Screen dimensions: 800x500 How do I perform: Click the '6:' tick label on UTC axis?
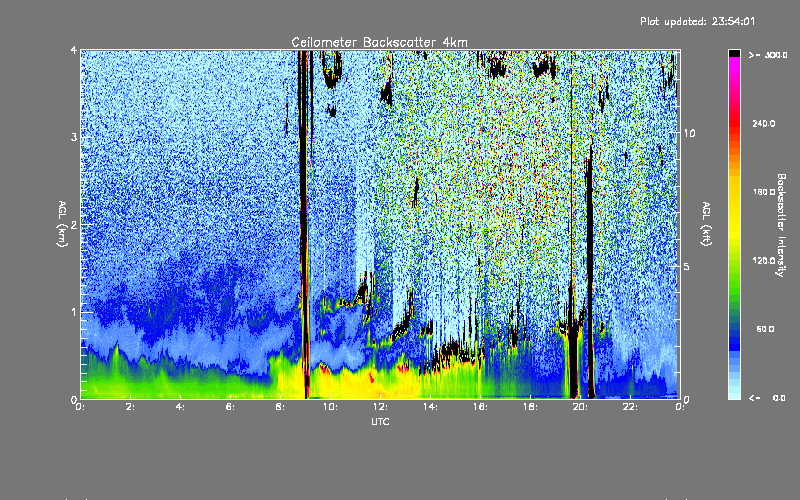pyautogui.click(x=230, y=407)
